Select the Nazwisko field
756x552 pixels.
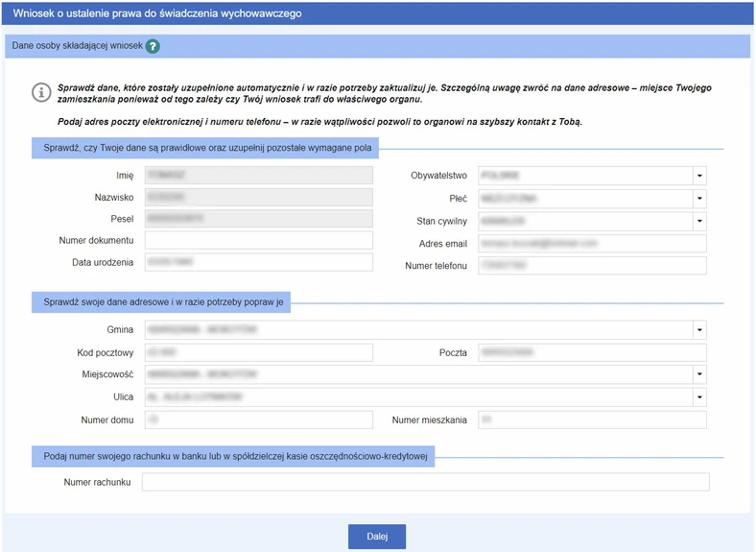(258, 197)
